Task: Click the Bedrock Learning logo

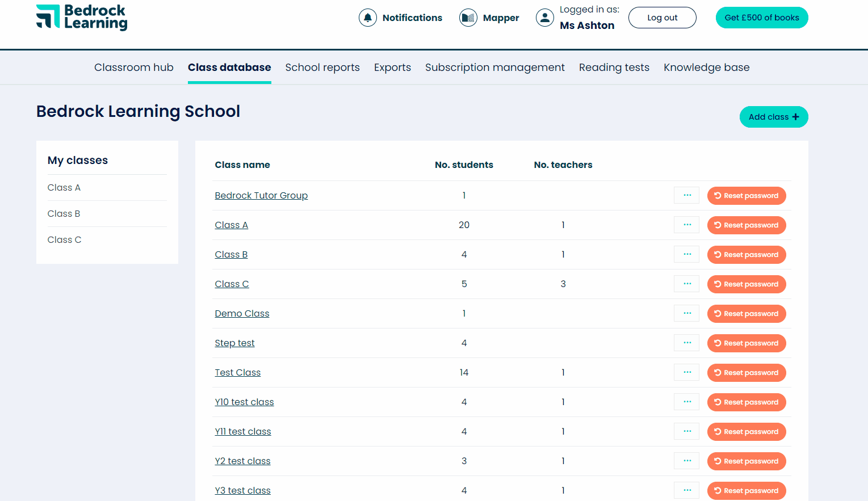Action: pyautogui.click(x=82, y=17)
